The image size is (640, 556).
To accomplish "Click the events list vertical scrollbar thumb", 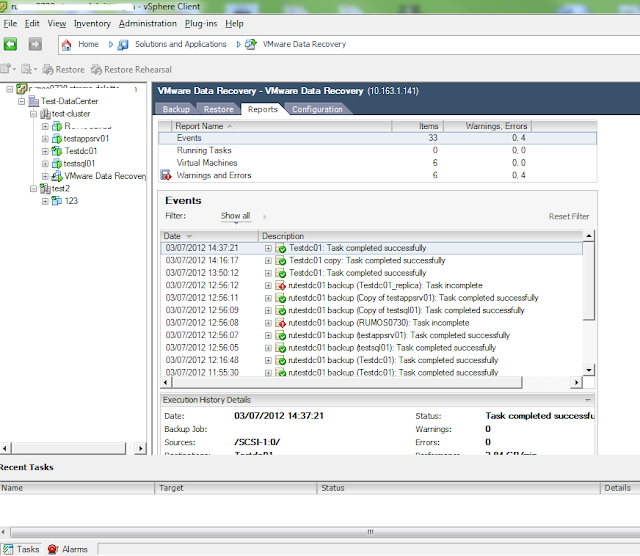I will [588, 281].
